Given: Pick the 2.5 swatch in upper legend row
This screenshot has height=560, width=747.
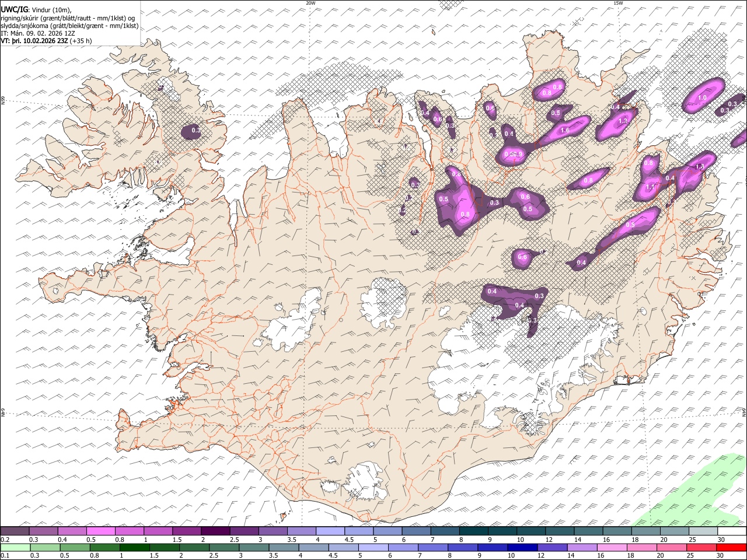Looking at the screenshot, I should pyautogui.click(x=244, y=531).
